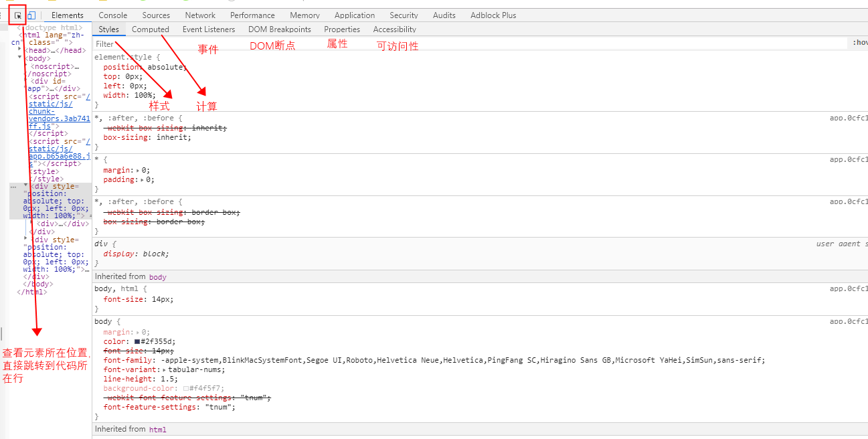Open app.0cfc1 source link for * rule
The height and width of the screenshot is (439, 868).
[849, 160]
